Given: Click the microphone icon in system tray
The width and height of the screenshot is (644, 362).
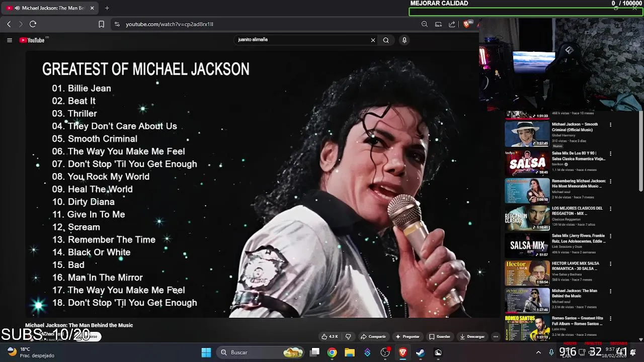Looking at the screenshot, I should pos(551,352).
